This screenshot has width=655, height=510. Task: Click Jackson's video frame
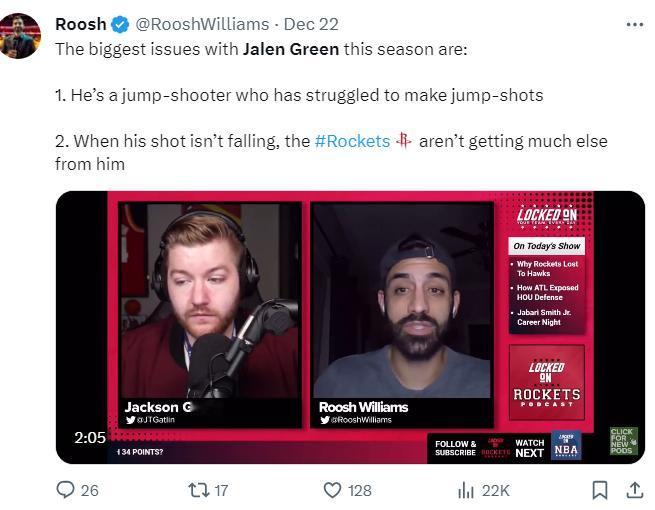pyautogui.click(x=210, y=315)
